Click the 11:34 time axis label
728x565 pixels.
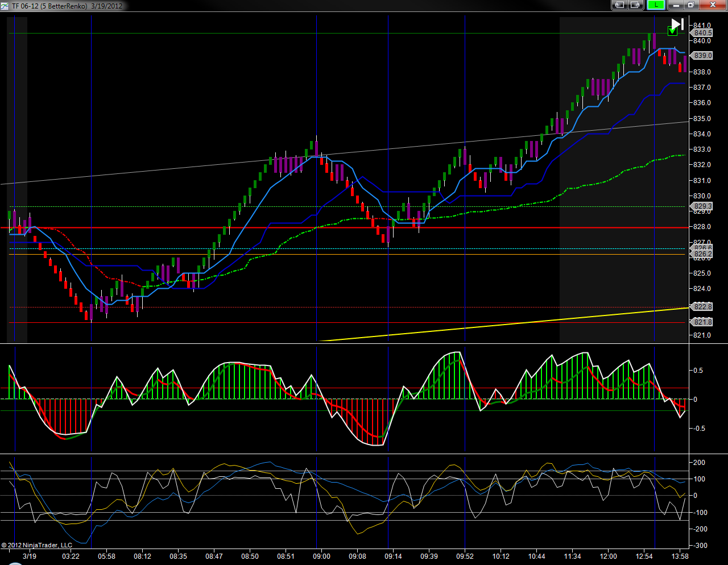[572, 556]
